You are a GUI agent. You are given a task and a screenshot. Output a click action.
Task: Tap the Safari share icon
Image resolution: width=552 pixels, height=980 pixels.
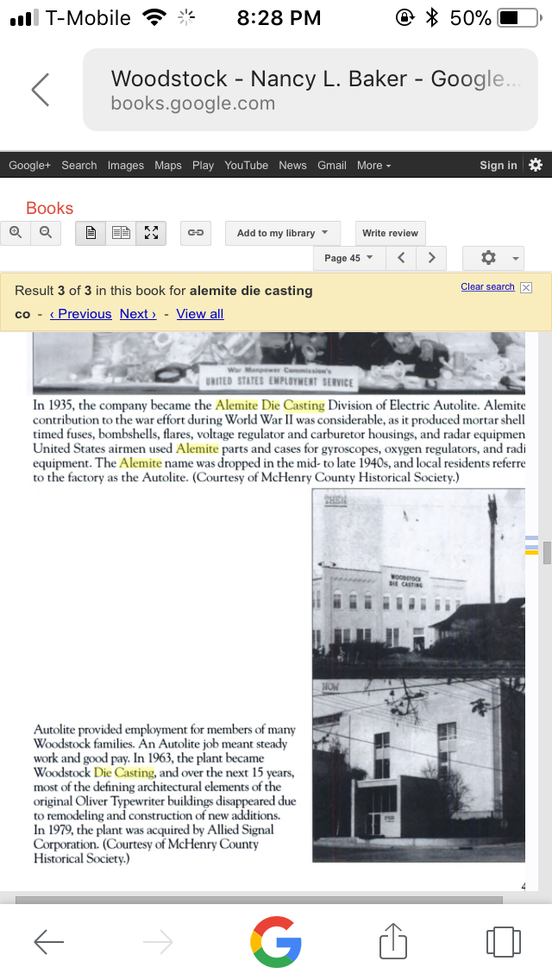click(392, 941)
